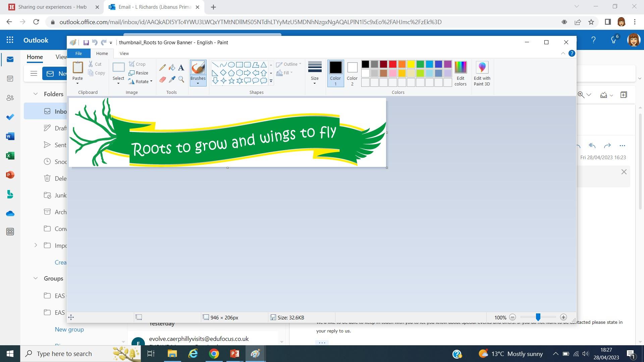This screenshot has width=644, height=362.
Task: Select the Color picker eyedropper tool
Action: click(172, 79)
